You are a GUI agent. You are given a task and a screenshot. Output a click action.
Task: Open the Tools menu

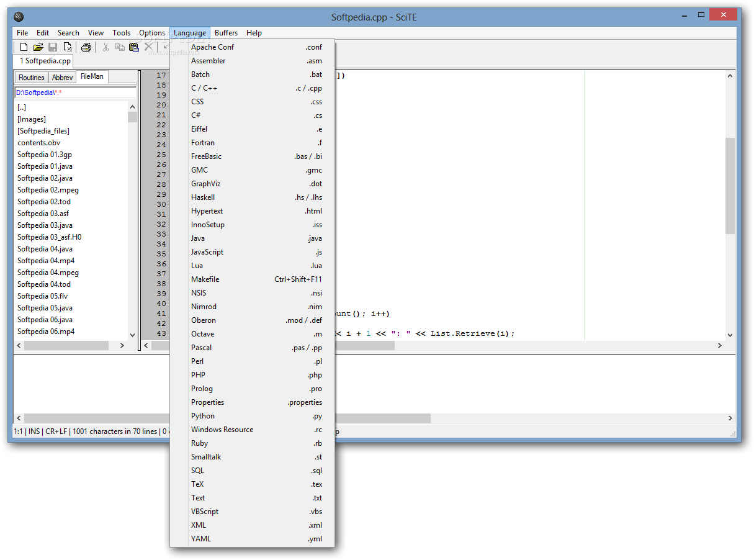point(122,33)
